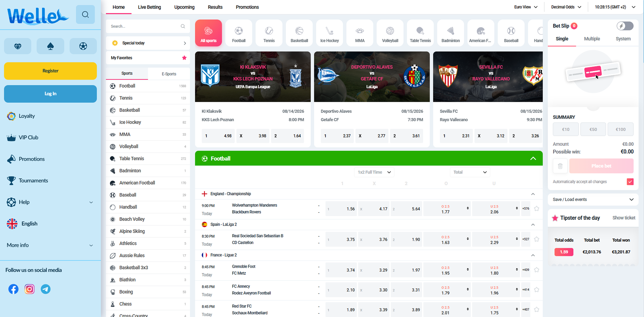This screenshot has height=317, width=644.
Task: Select Tennis tile in sports carousel
Action: [269, 33]
